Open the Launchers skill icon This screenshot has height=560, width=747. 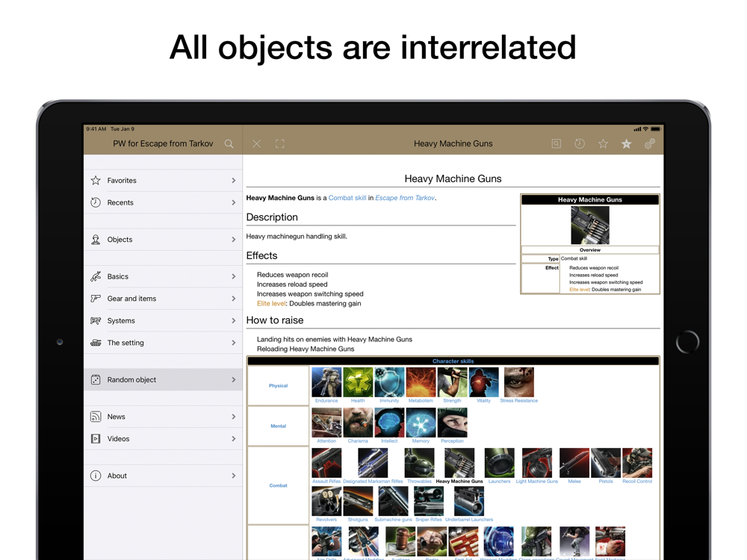click(x=499, y=463)
